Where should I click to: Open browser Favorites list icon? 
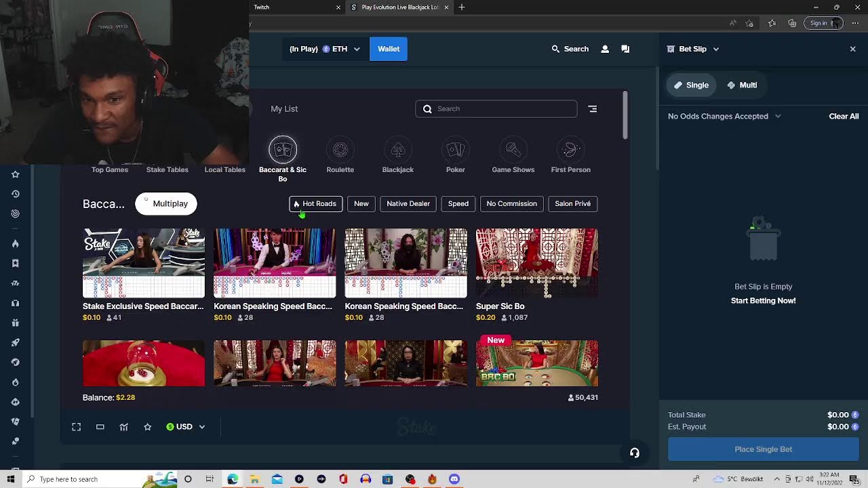[x=772, y=23]
